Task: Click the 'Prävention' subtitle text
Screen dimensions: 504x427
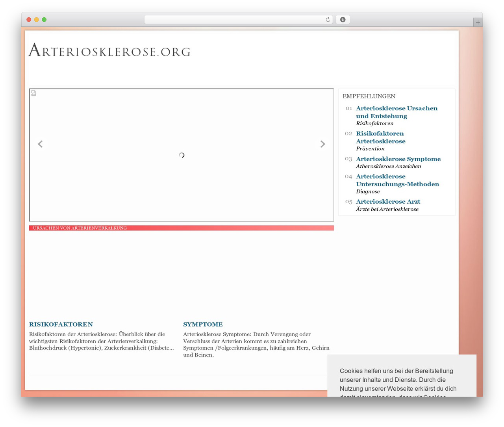Action: coord(370,149)
